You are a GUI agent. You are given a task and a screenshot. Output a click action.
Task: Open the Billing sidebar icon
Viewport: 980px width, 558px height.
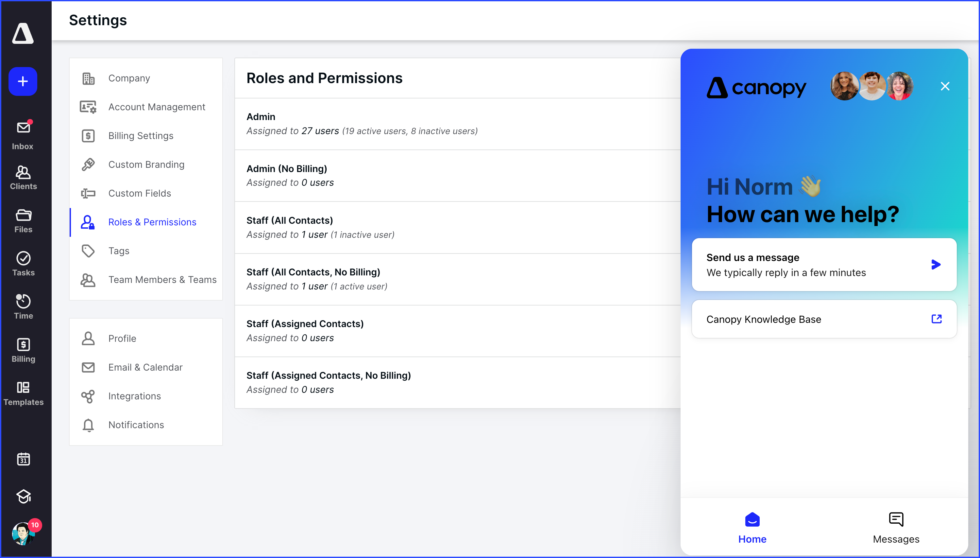click(x=23, y=350)
